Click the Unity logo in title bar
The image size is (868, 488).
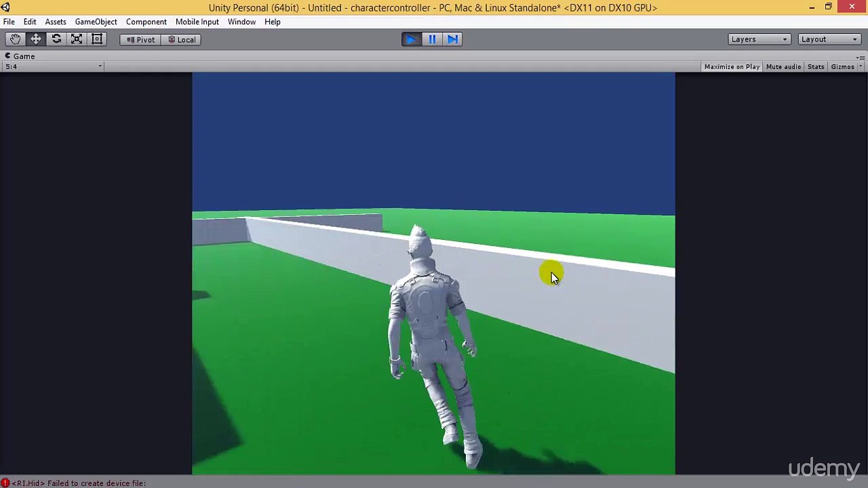5,7
